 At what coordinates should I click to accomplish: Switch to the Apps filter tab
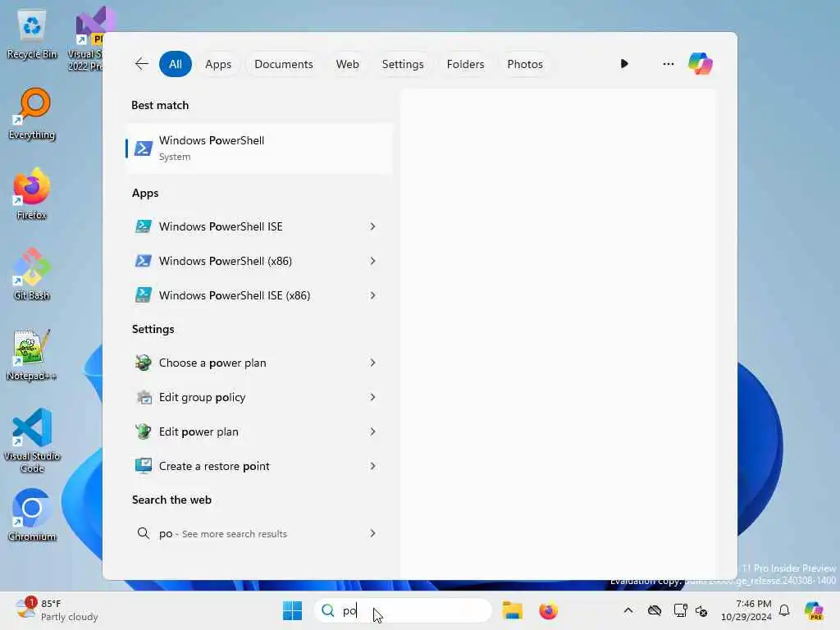click(218, 64)
